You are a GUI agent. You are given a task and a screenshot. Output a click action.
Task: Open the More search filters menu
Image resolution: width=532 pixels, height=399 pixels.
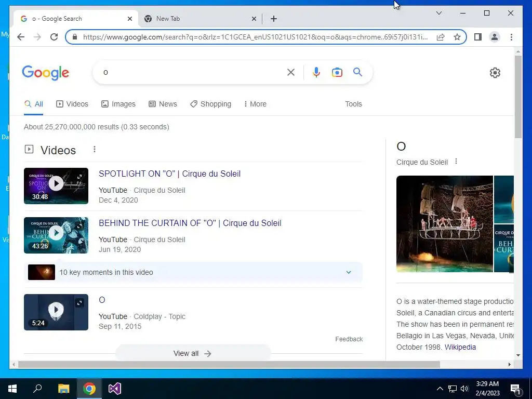click(255, 104)
